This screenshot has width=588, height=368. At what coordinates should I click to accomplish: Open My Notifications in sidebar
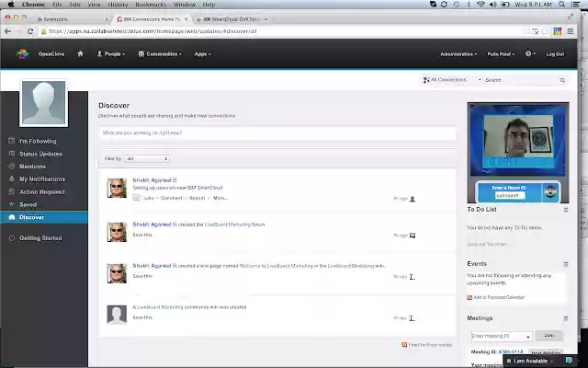pos(42,179)
